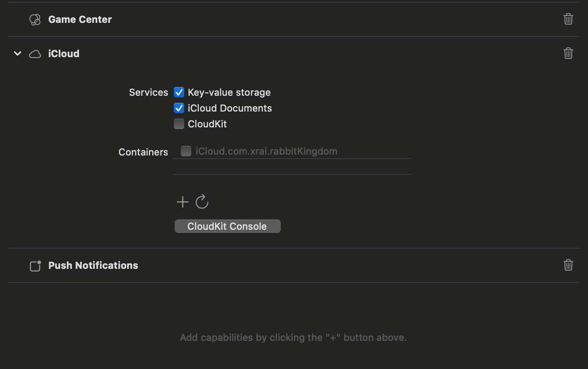Open the CloudKit Console

(227, 226)
